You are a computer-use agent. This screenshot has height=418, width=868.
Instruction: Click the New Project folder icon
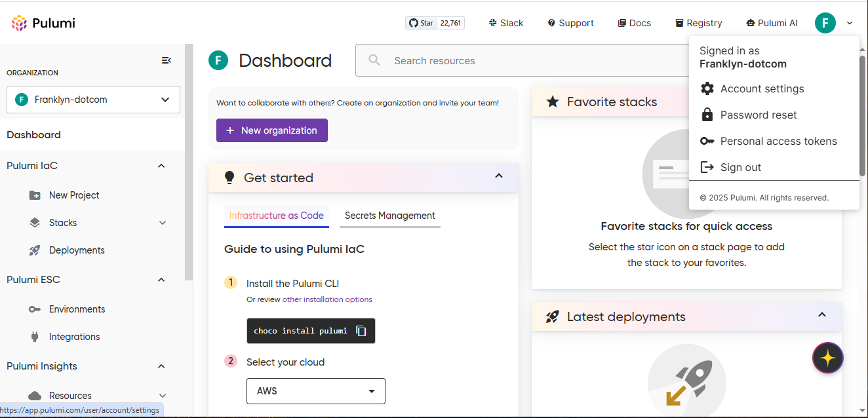[35, 195]
